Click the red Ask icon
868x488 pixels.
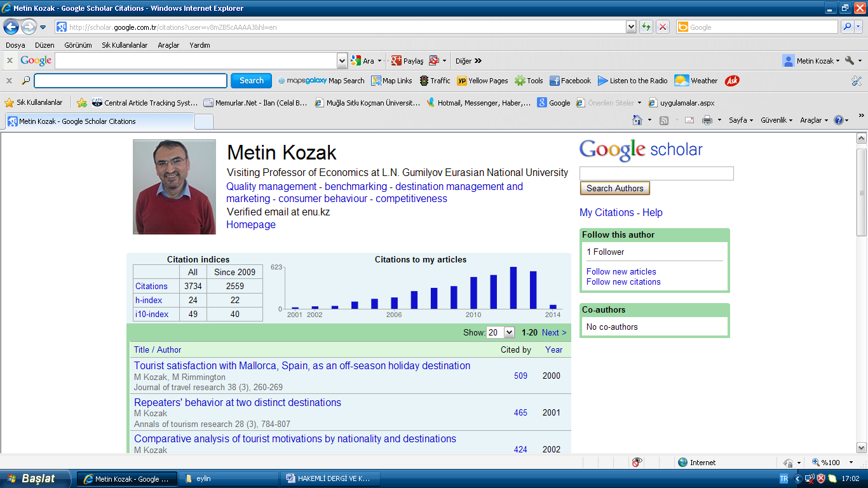[732, 81]
